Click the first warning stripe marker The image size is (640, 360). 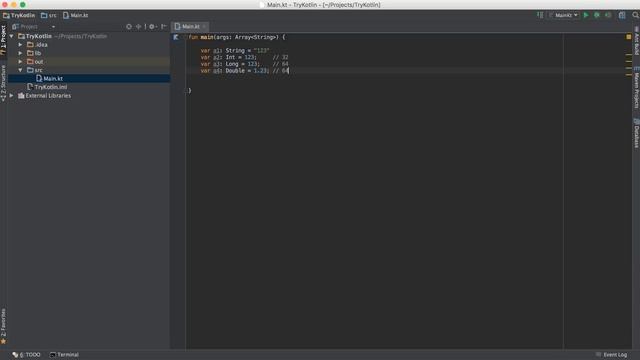click(629, 54)
